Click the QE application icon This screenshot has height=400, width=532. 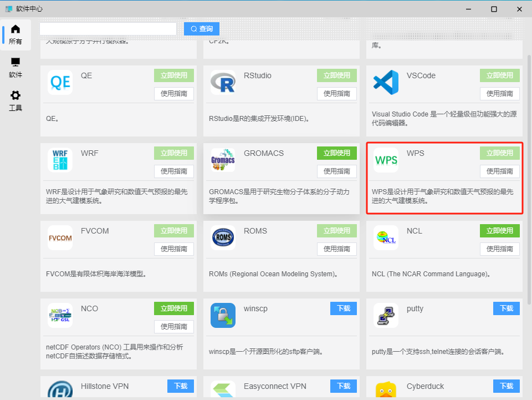60,82
